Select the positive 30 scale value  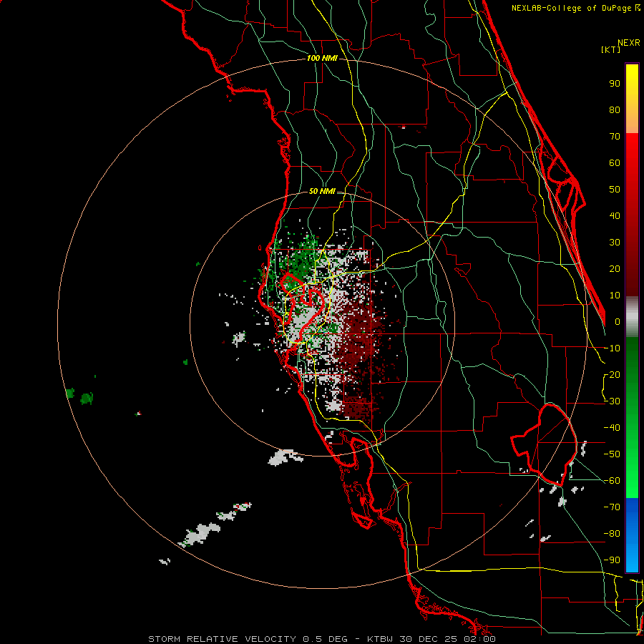(x=615, y=243)
